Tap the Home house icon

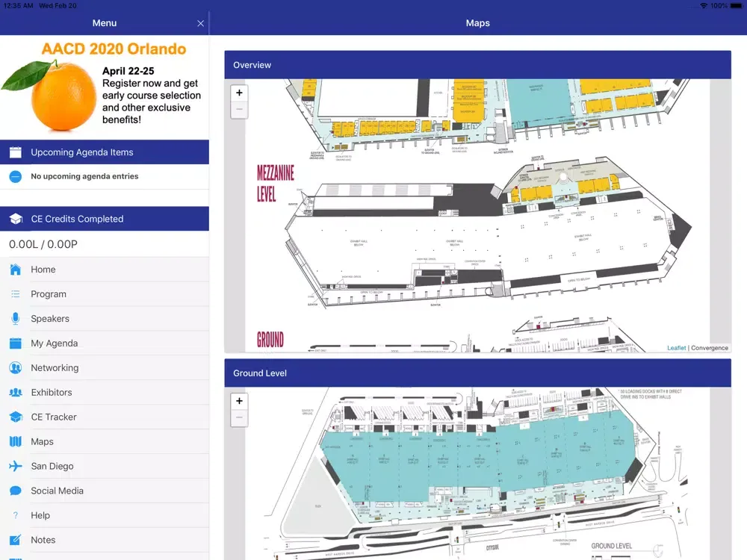(x=16, y=270)
